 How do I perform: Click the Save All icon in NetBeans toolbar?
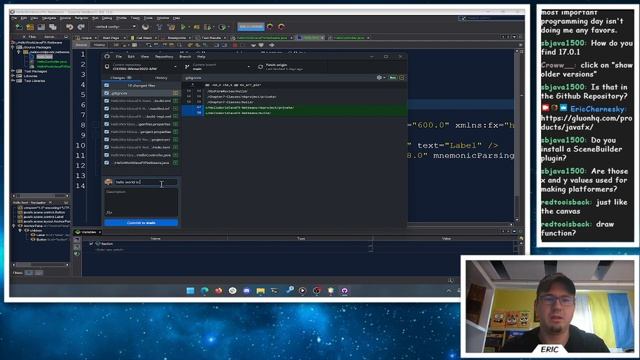(x=53, y=27)
